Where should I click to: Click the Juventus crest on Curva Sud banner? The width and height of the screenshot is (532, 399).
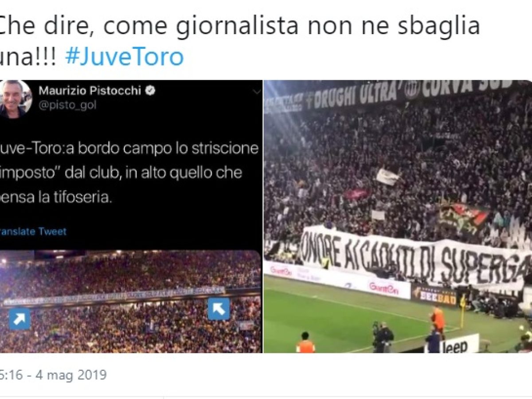coord(412,89)
